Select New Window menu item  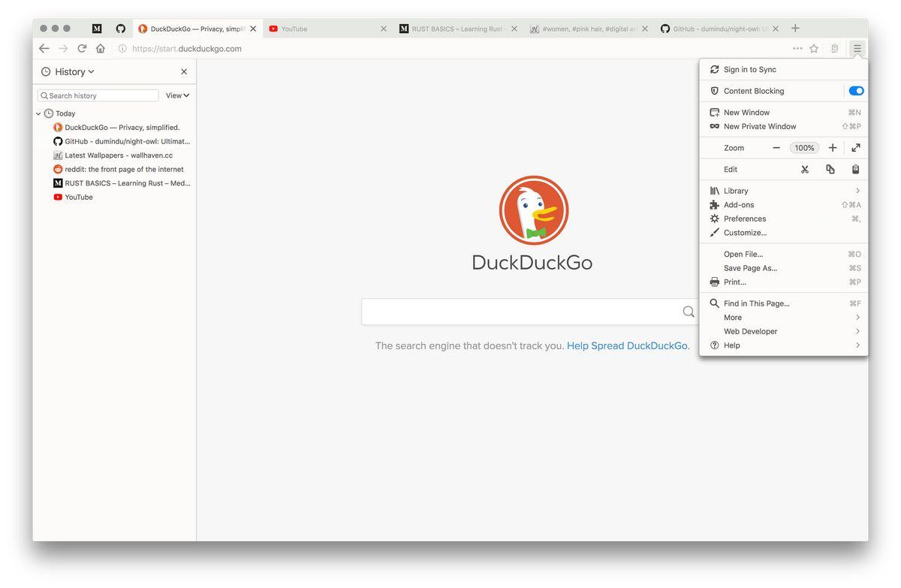(783, 112)
